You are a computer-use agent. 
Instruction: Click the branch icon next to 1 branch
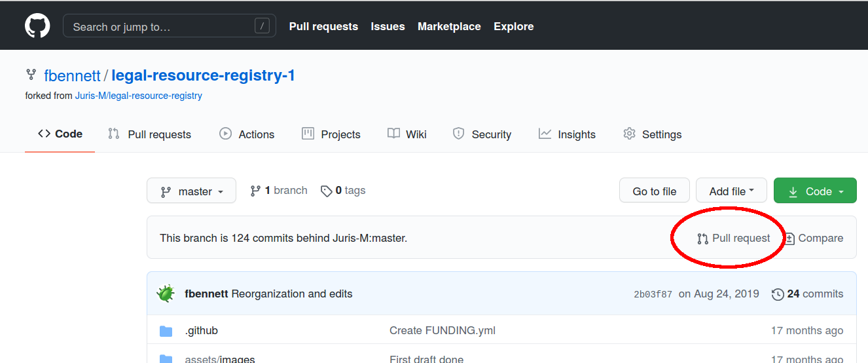click(255, 191)
